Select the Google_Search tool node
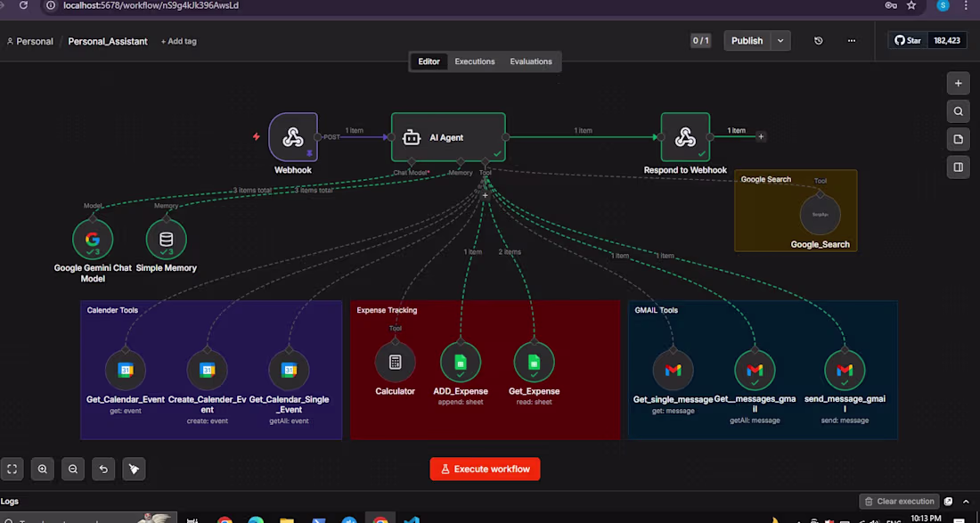 click(820, 215)
